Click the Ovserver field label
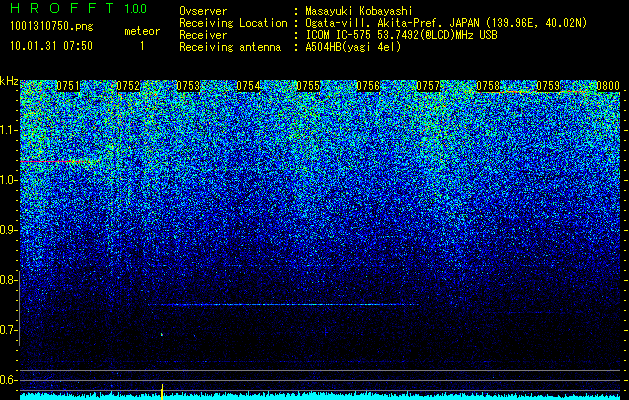The height and width of the screenshot is (400, 629). pos(203,11)
